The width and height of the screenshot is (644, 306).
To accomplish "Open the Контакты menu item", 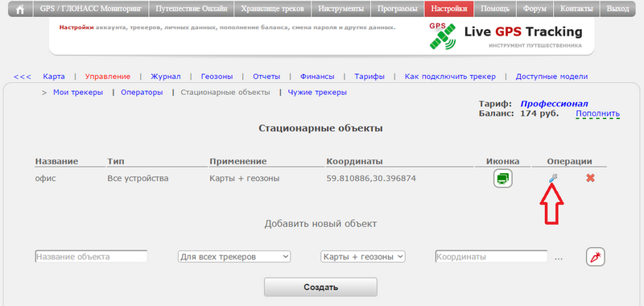I will pyautogui.click(x=576, y=9).
